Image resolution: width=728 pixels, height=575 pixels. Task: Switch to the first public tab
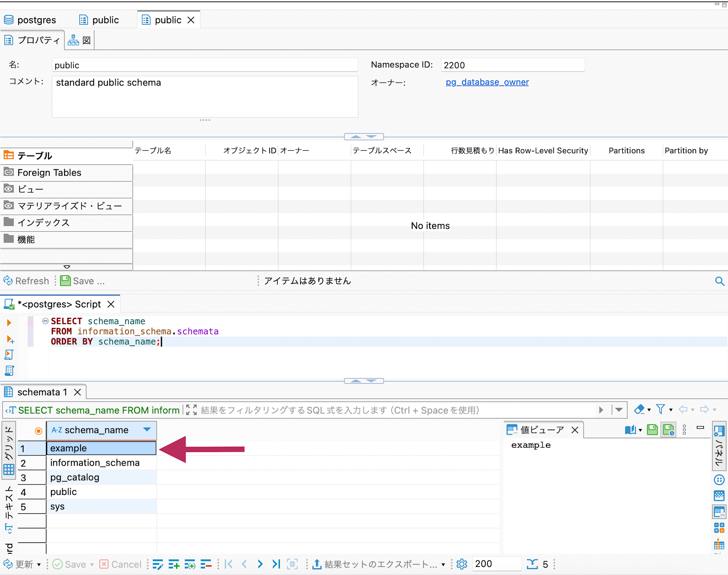(x=99, y=20)
